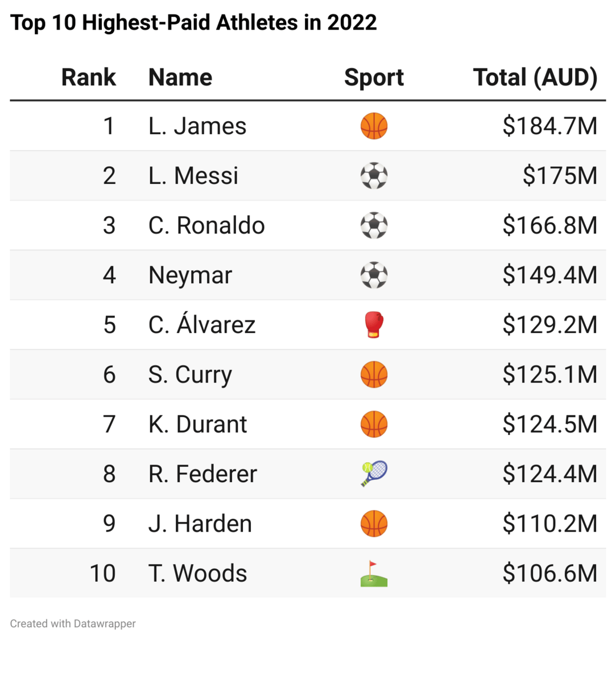The width and height of the screenshot is (616, 683).
Task: Click the basketball icon next to J. Harden
Action: [x=374, y=524]
